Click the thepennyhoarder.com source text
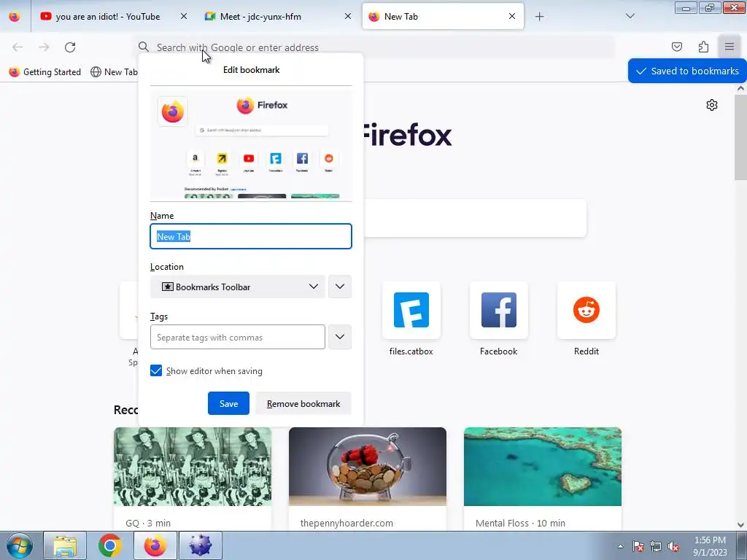 (347, 523)
